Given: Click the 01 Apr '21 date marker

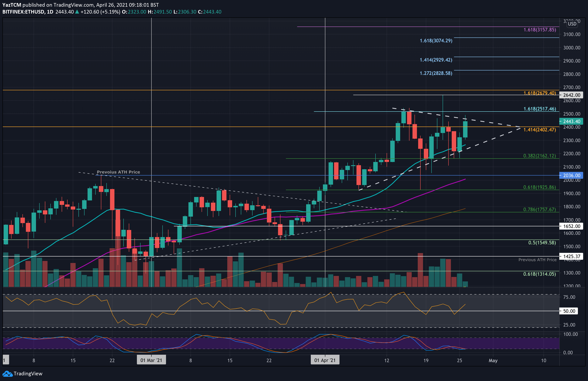Looking at the screenshot, I should point(325,360).
